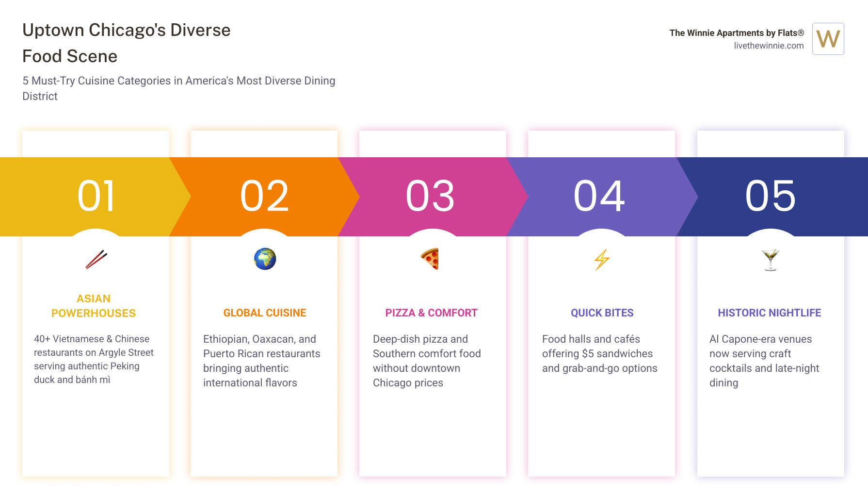Viewport: 868px width, 497px height.
Task: Click the lightning bolt icon
Action: (602, 259)
